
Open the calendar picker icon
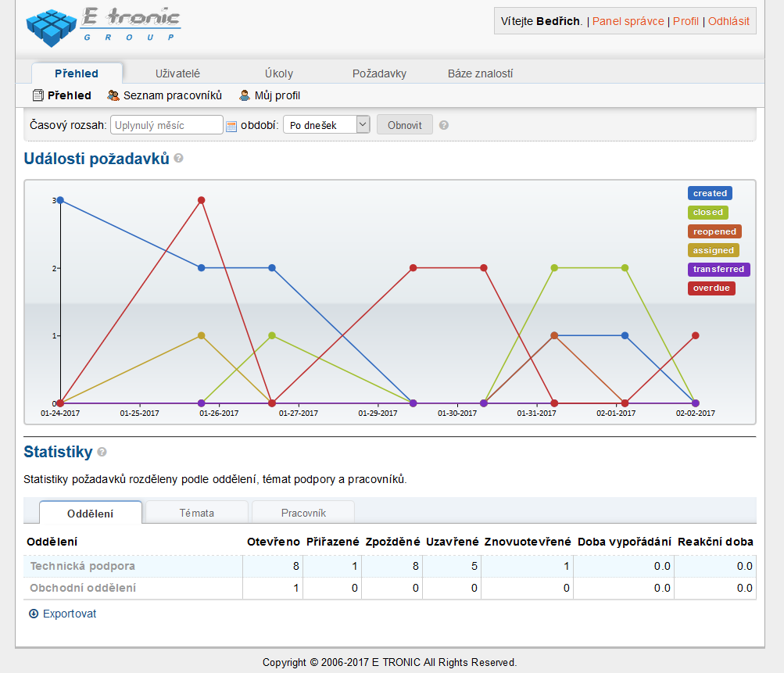pos(231,126)
